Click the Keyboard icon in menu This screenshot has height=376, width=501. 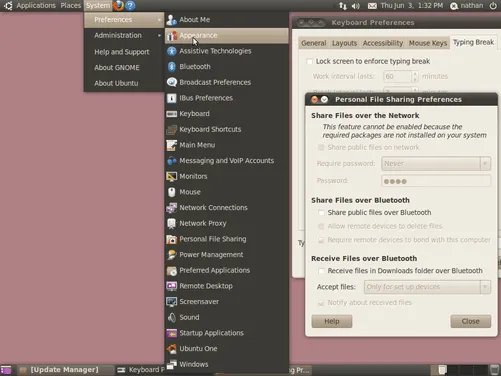(x=171, y=114)
